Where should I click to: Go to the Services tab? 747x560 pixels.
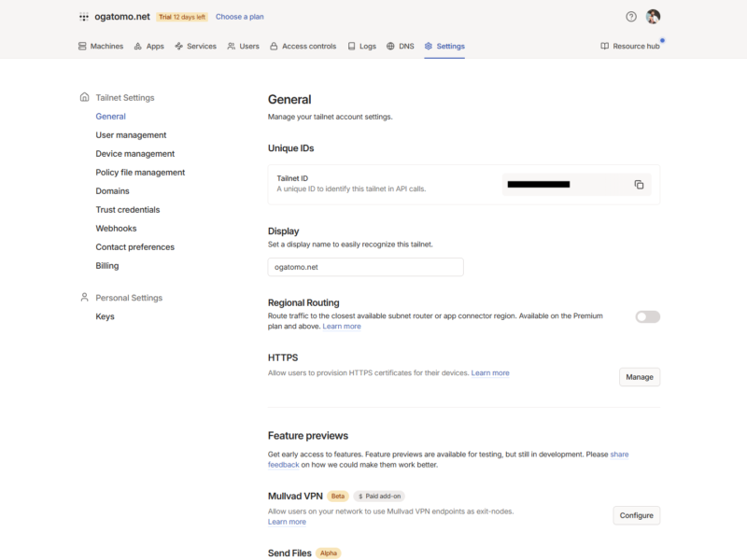(195, 46)
